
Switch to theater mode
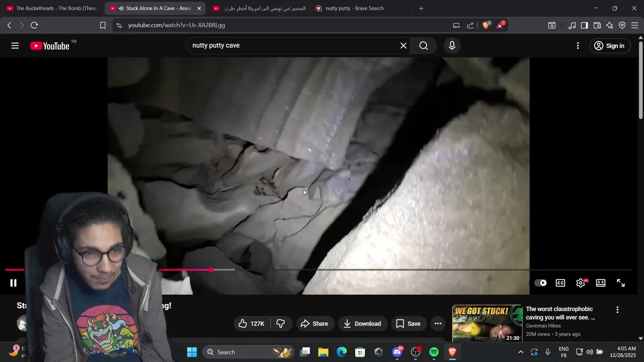(601, 283)
